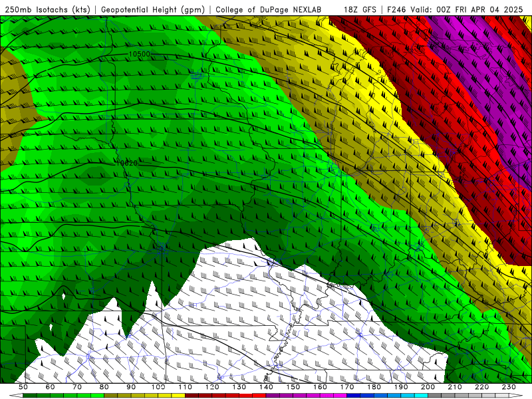The width and height of the screenshot is (532, 399).
Task: Select the cyan swatch just before 200
Action: point(421,395)
